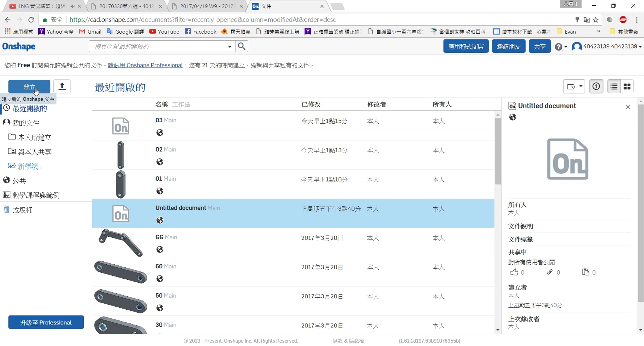This screenshot has height=346, width=644.
Task: Expand the search location dropdown arrow
Action: 229,46
